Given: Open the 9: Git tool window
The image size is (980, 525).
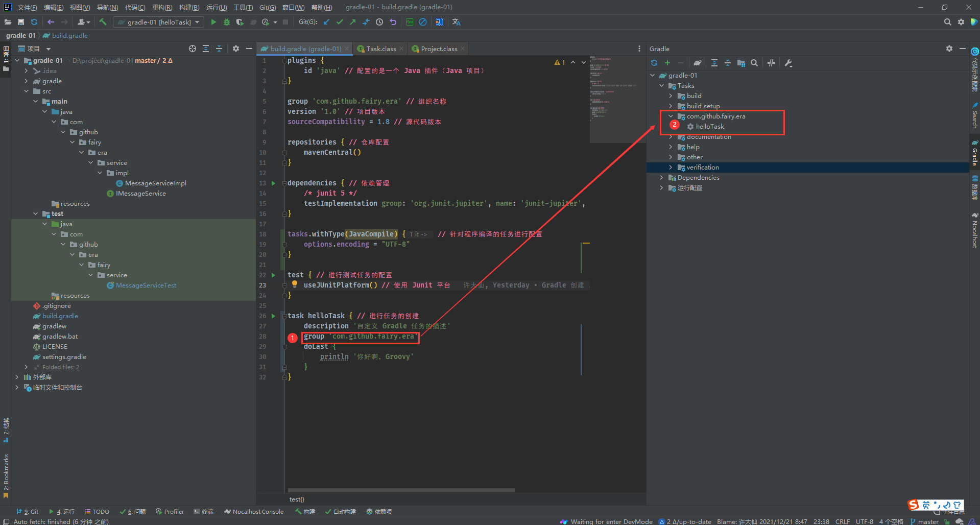Looking at the screenshot, I should [x=27, y=511].
